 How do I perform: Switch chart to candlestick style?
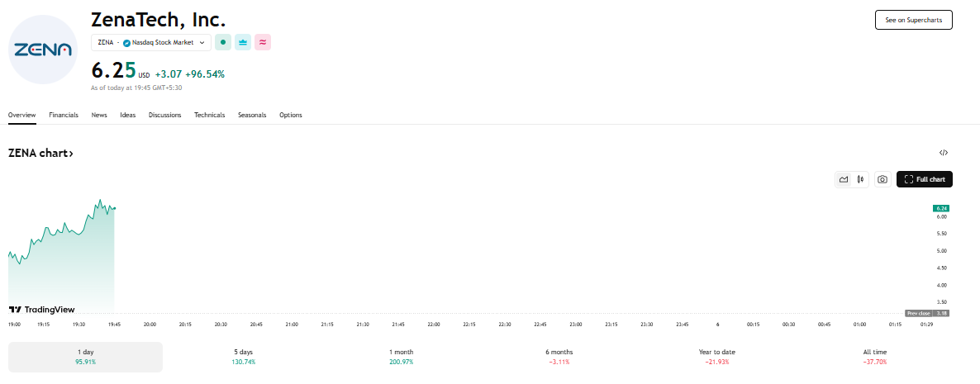[x=860, y=179]
